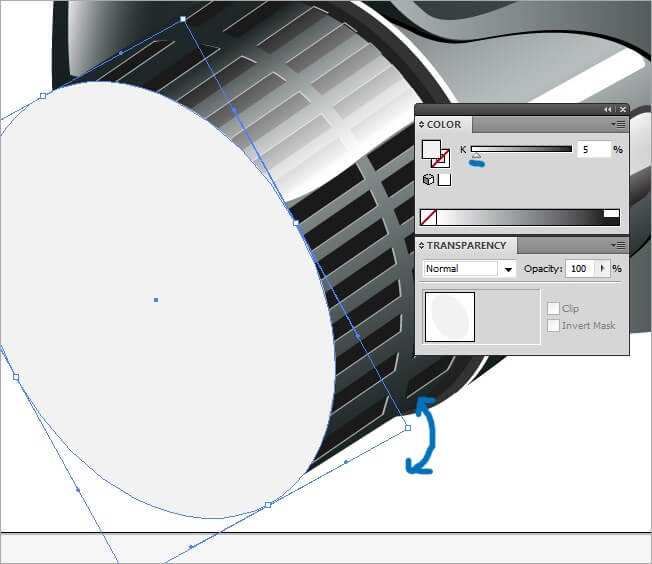Collapse the panel group with double arrows
The height and width of the screenshot is (564, 652).
point(607,109)
